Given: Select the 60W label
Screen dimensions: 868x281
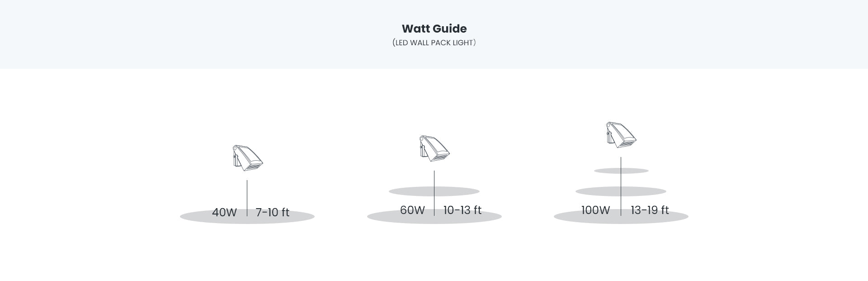Looking at the screenshot, I should point(412,210).
